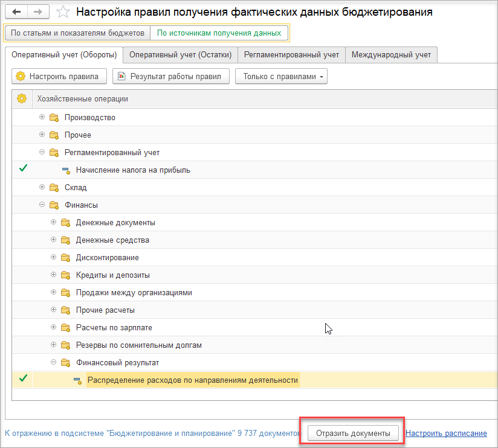Switch to Оперативный учет (Остатки) tab
Viewport: 498px width, 448px height.
tap(180, 55)
